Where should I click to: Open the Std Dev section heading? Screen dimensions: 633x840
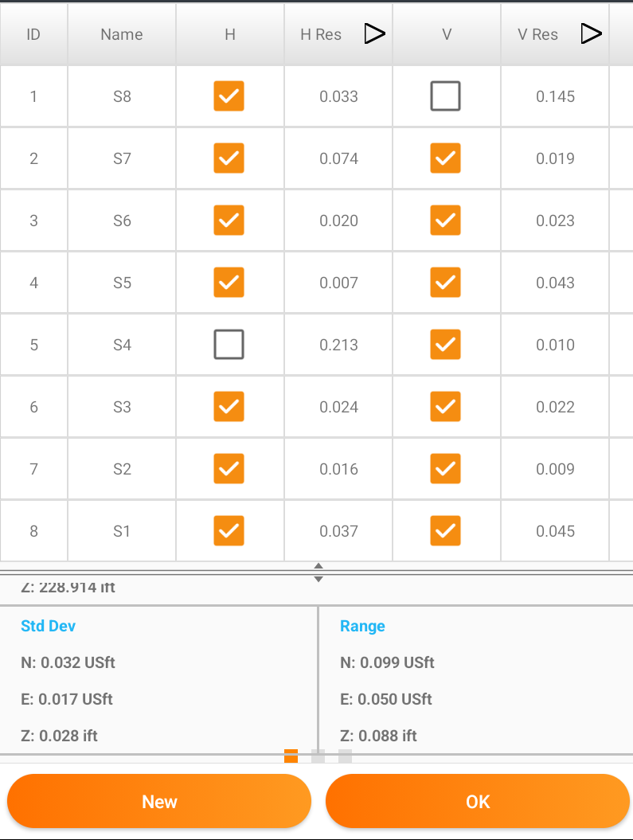click(x=49, y=626)
